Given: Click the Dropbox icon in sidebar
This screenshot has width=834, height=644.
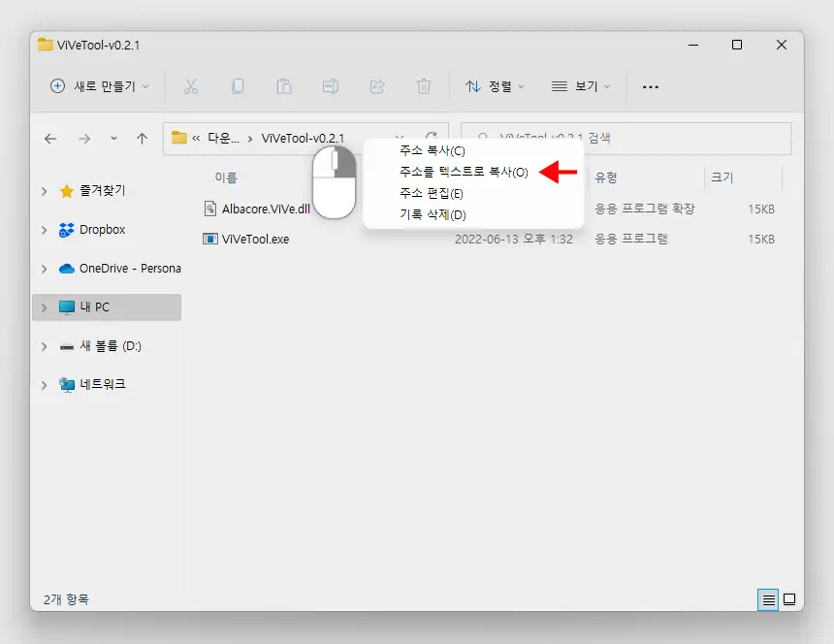Looking at the screenshot, I should click(67, 230).
